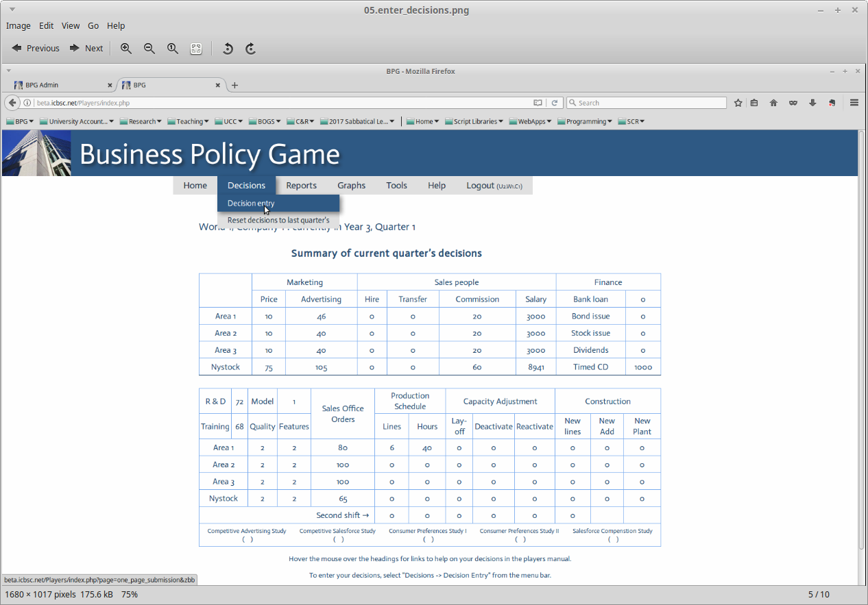Rotate image clockwise
The image size is (868, 605).
251,48
